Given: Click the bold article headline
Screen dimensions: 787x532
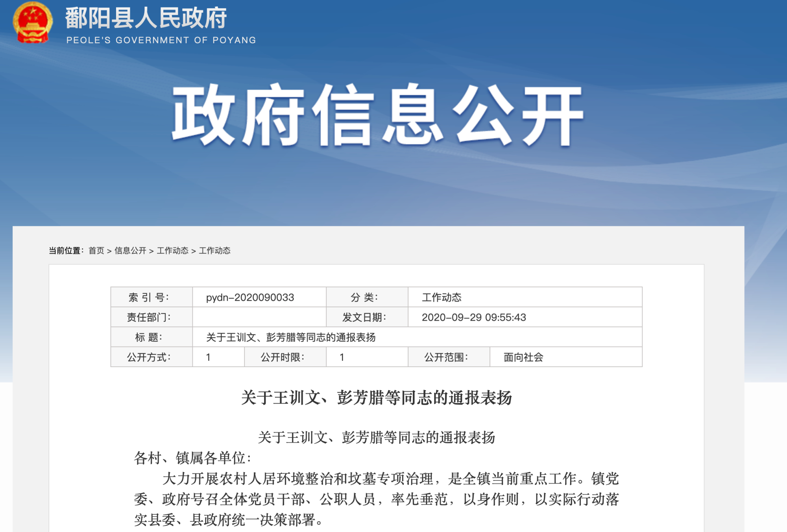Looking at the screenshot, I should (377, 398).
